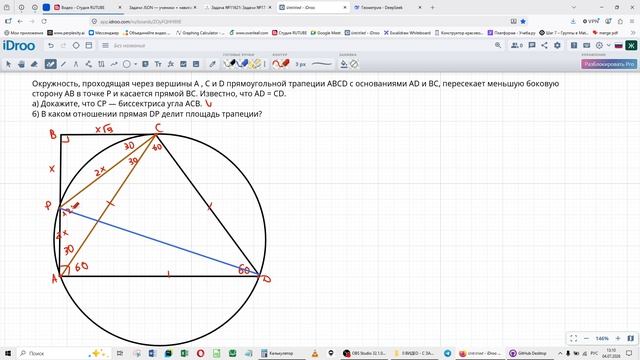Image resolution: width=640 pixels, height=360 pixels.
Task: Toggle the browser VPN button
Action: tap(590, 21)
